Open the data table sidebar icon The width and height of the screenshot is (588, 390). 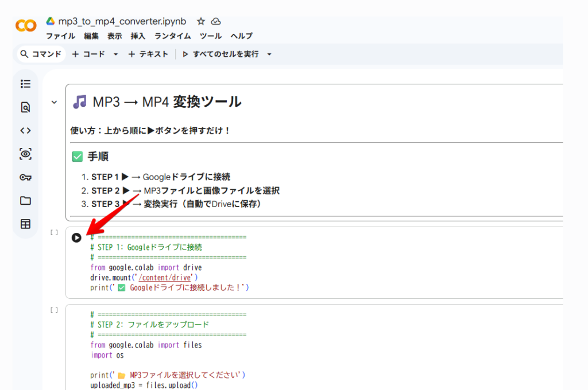(25, 224)
